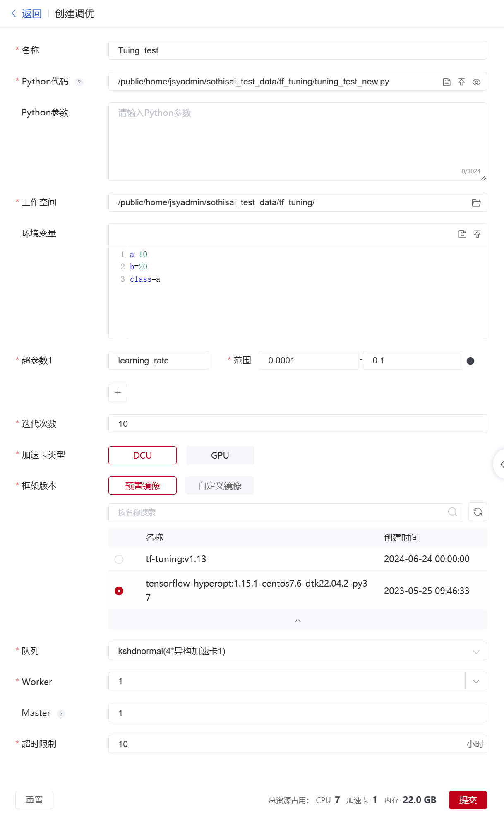Open folder browser for 工作空间
The height and width of the screenshot is (815, 504).
coord(476,203)
